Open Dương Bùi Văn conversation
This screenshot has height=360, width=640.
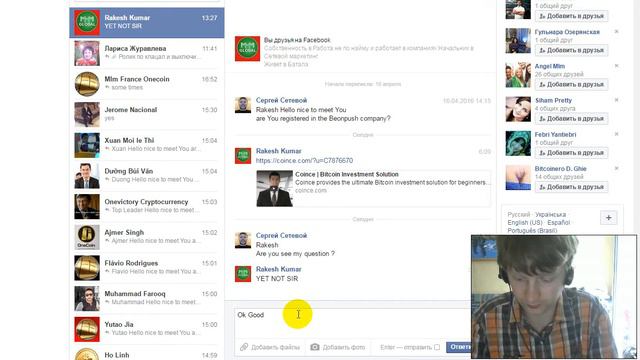(147, 176)
